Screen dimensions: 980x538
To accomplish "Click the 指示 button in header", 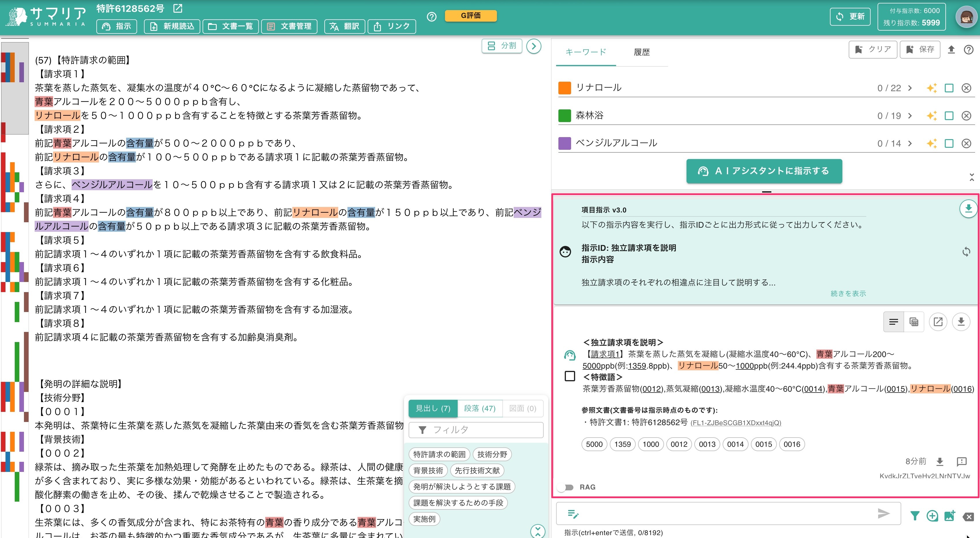I will pos(117,26).
